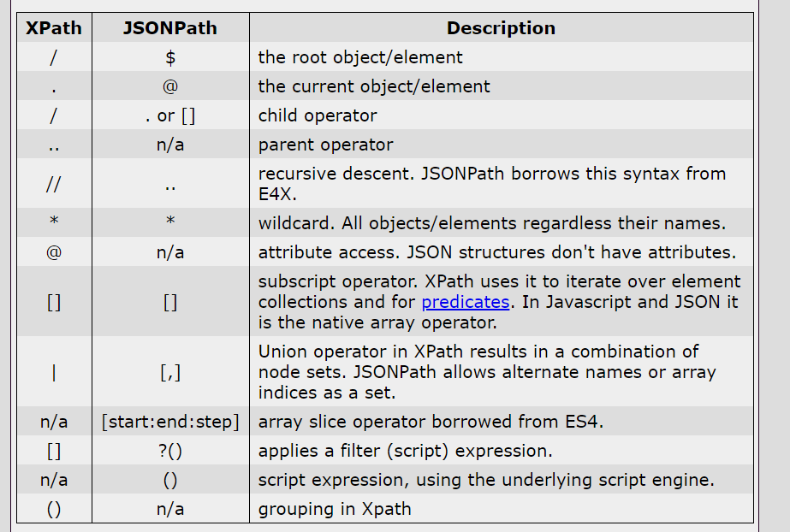Select the [start:end:step] slice cell
Viewport: 790px width, 532px height.
(x=170, y=422)
